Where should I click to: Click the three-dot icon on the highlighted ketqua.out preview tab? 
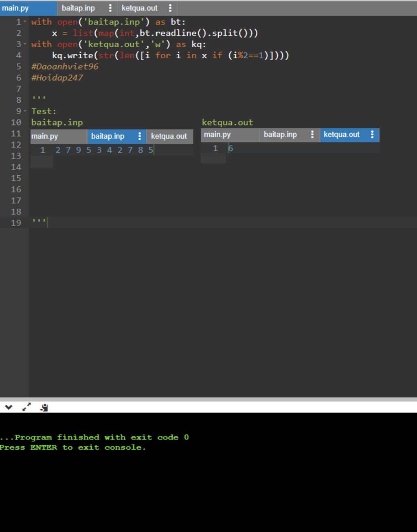pyautogui.click(x=372, y=135)
